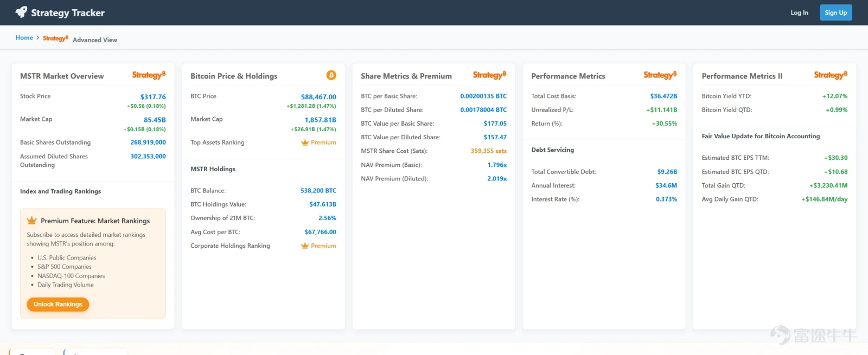
Task: Click Avg Daily Gain QTD value +$146.84M/day
Action: tap(825, 199)
